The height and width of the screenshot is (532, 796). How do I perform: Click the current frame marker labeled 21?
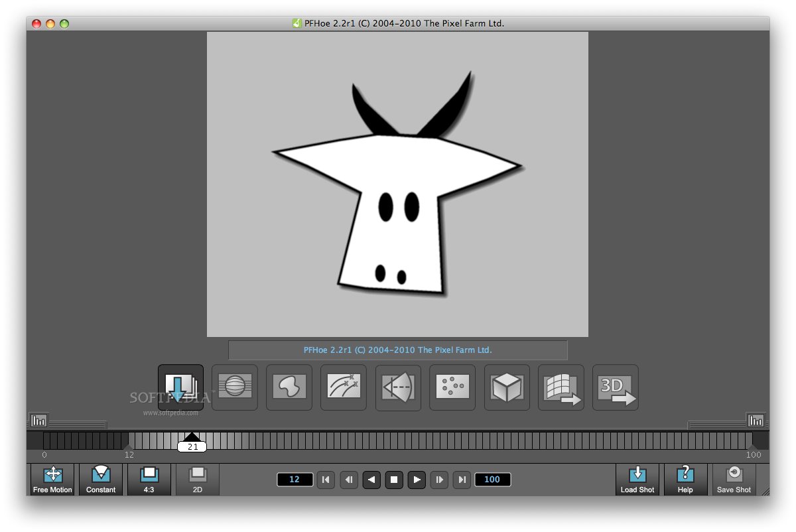coord(192,447)
